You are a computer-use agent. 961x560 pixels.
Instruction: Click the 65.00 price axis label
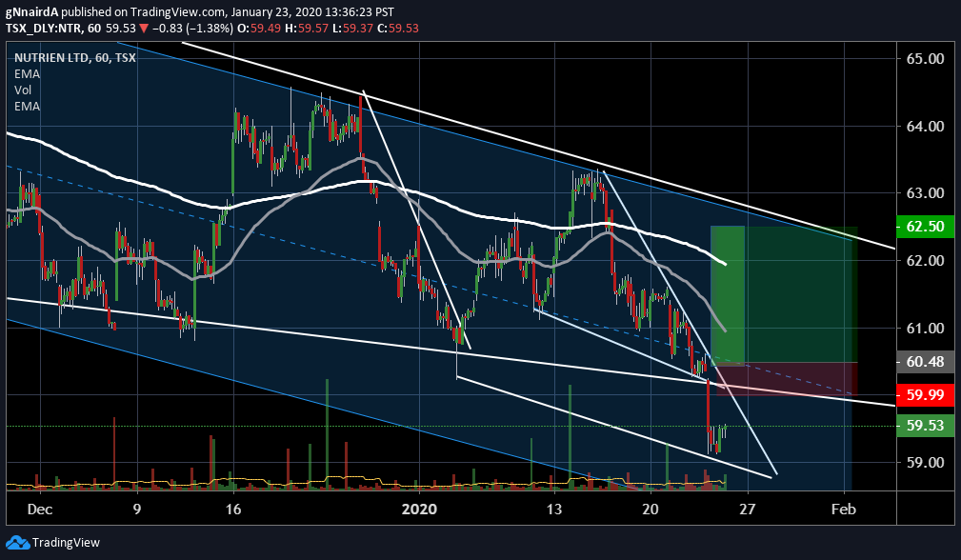pos(925,59)
